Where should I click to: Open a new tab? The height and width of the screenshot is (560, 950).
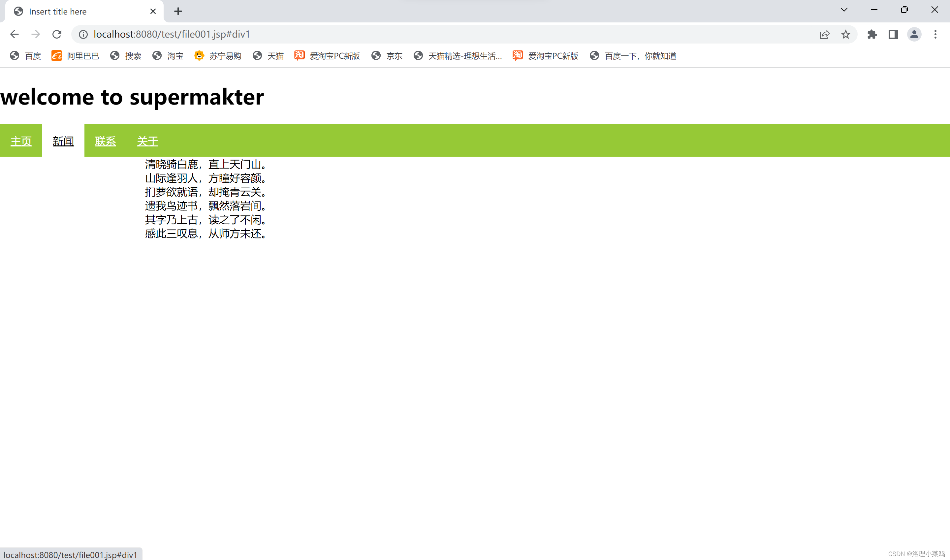click(x=178, y=11)
